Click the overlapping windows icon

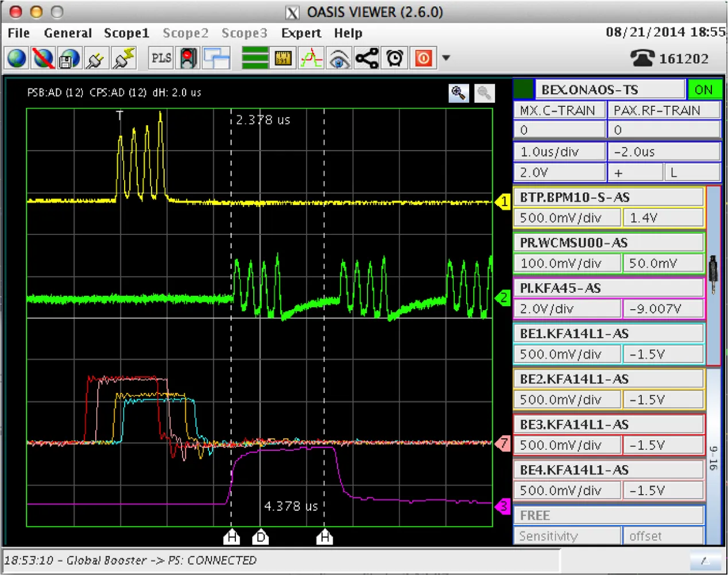click(216, 59)
